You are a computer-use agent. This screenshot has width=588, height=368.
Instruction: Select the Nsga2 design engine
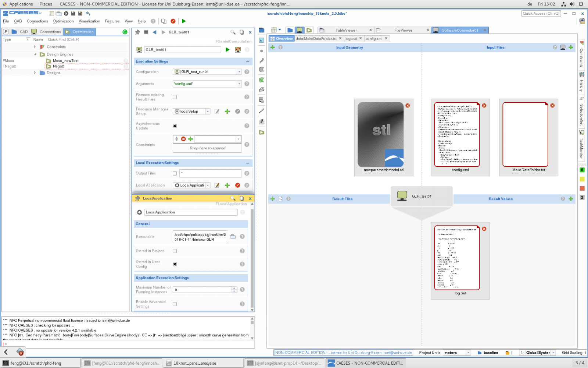tap(58, 67)
